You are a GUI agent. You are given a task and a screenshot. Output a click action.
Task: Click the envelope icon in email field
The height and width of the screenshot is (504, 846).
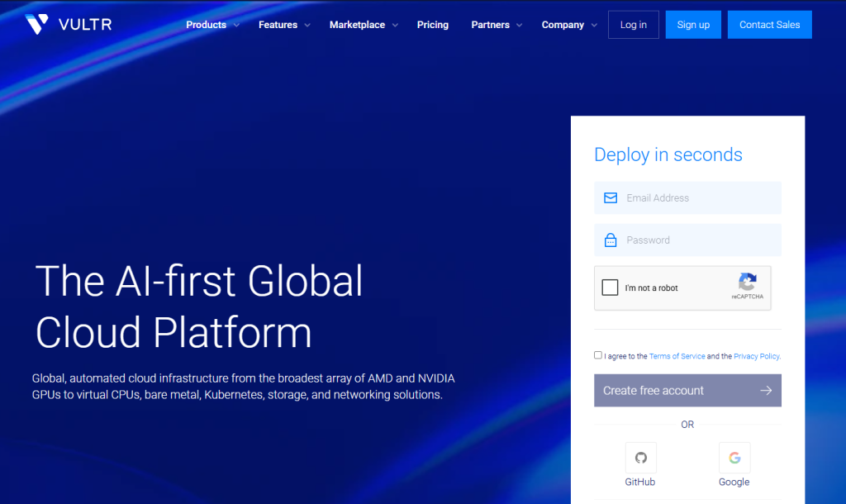coord(611,198)
